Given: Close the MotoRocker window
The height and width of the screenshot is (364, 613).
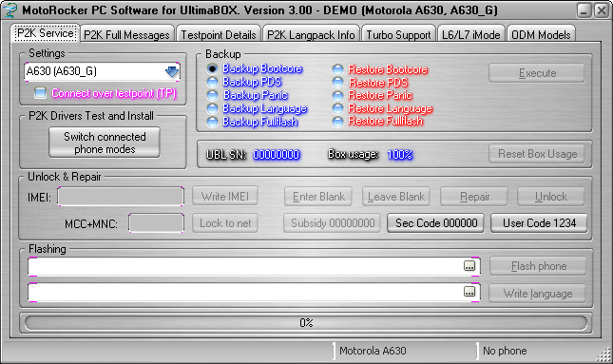Looking at the screenshot, I should click(x=602, y=10).
